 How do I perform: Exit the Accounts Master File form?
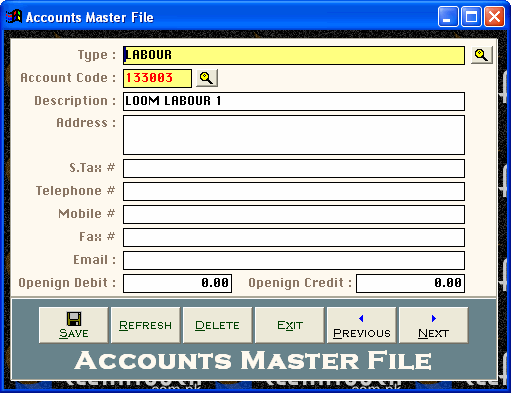(289, 325)
